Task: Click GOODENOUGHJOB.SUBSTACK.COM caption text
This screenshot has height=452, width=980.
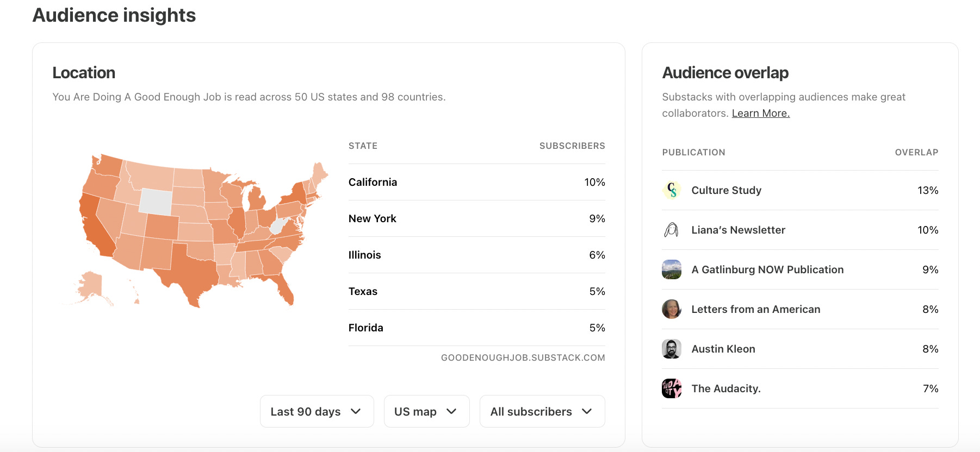Action: click(x=523, y=357)
